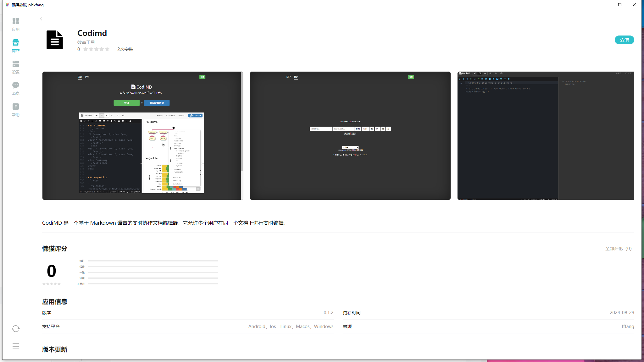Close the 懒猫微服 window
644x362 pixels.
(634, 5)
